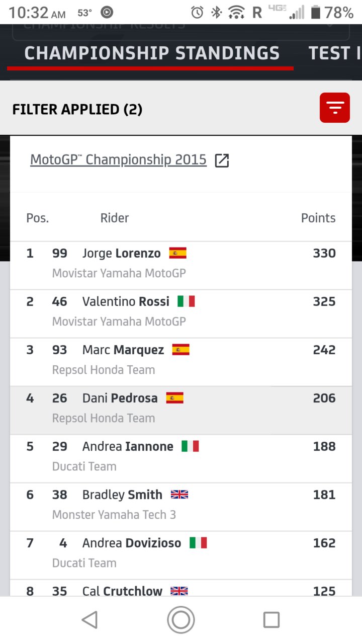Tap the Android home circle button
Screen dimensions: 362x644
(x=181, y=620)
